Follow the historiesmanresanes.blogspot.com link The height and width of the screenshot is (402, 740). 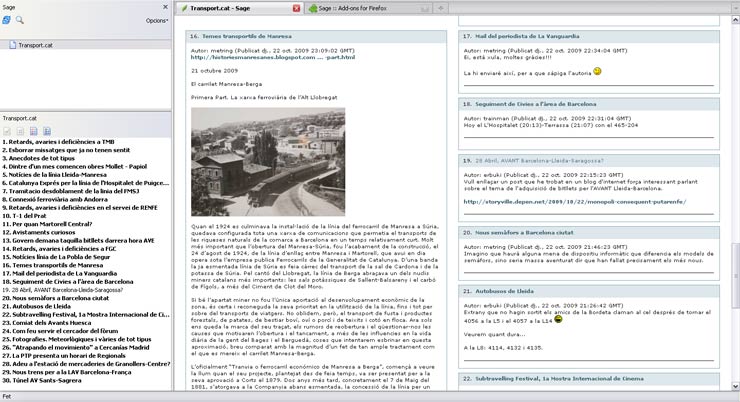273,58
